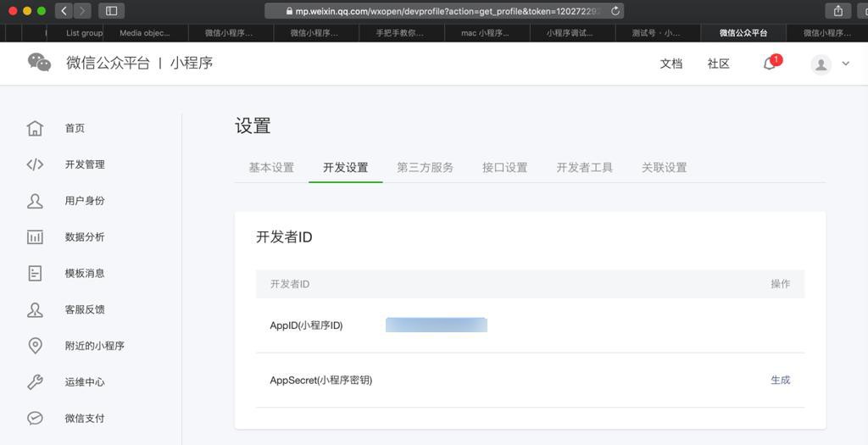868x445 pixels.
Task: Click the 操作 column header
Action: (x=781, y=284)
